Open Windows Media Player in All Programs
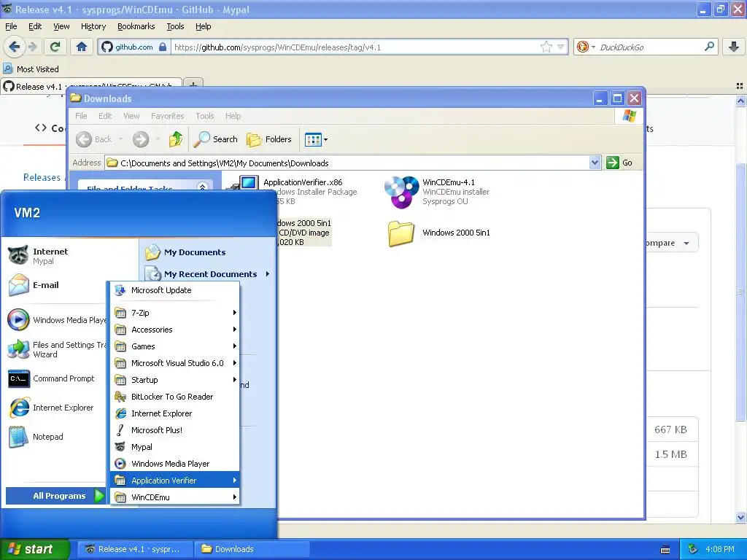 [174, 463]
